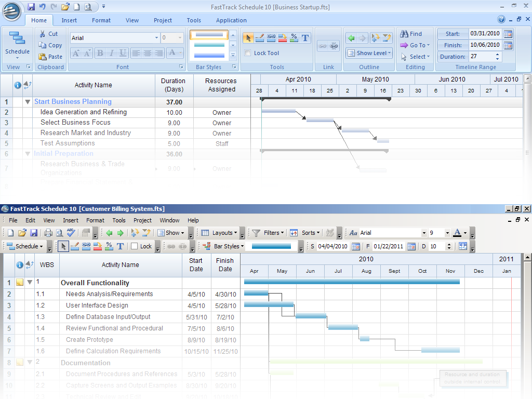Select the blue bar style swatch in lower toolbar

click(271, 246)
